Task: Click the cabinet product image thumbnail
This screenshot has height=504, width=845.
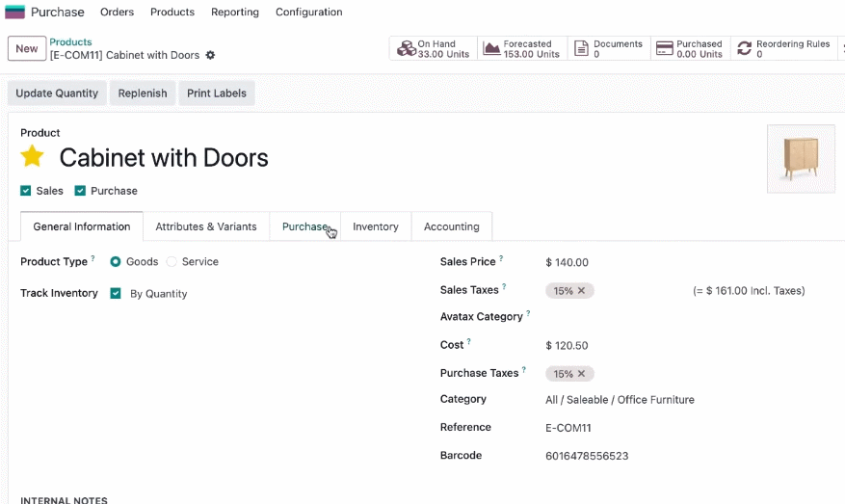Action: point(801,159)
